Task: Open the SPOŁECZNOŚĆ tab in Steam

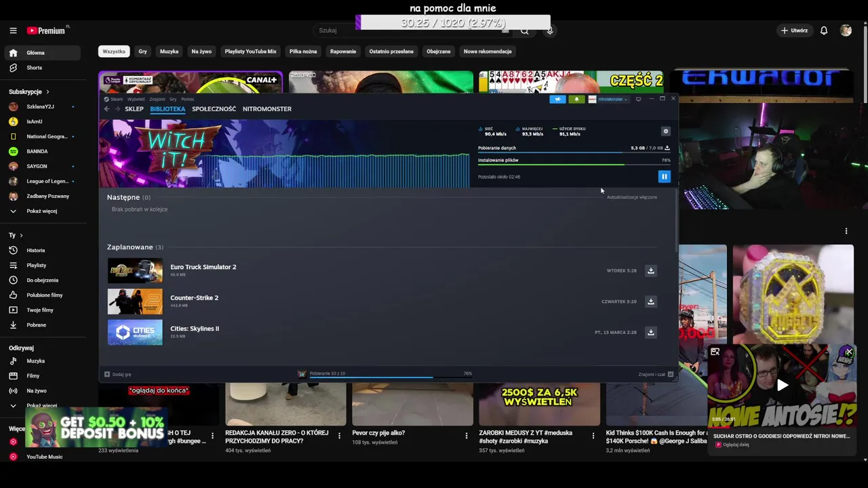Action: [214, 108]
